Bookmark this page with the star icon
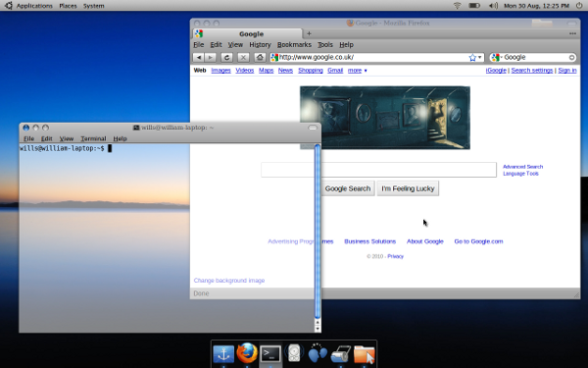588x368 pixels. click(x=472, y=58)
